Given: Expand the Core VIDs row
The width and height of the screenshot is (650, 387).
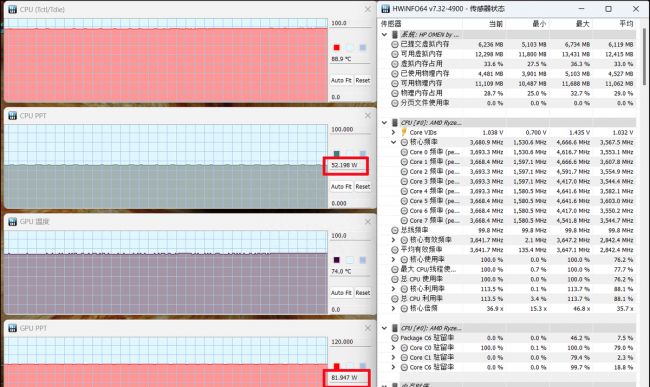Looking at the screenshot, I should (393, 132).
